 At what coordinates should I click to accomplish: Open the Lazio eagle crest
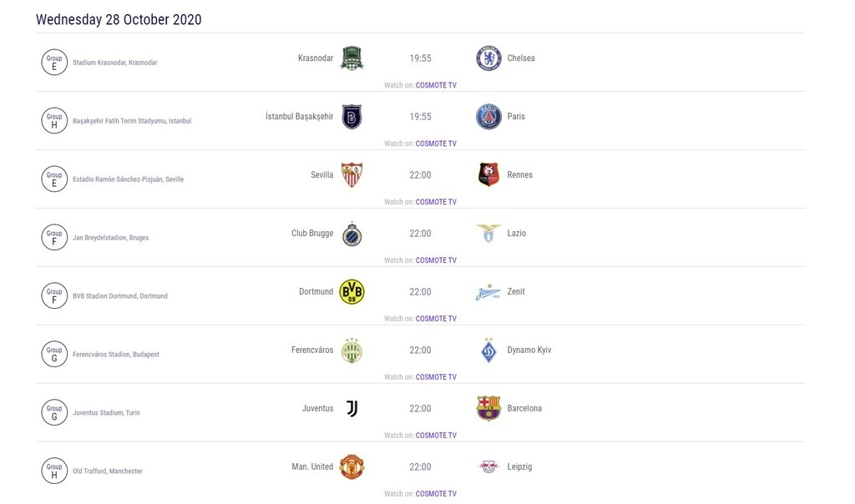(488, 234)
